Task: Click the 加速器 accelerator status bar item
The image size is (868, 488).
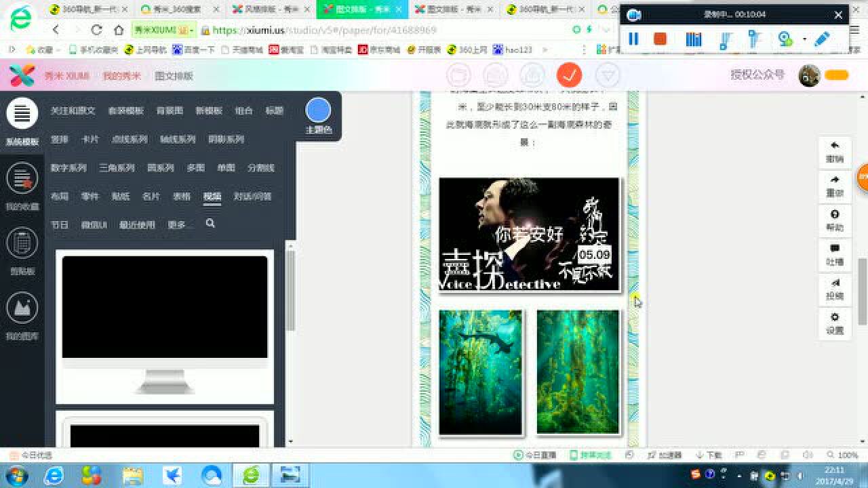Action: (x=664, y=455)
